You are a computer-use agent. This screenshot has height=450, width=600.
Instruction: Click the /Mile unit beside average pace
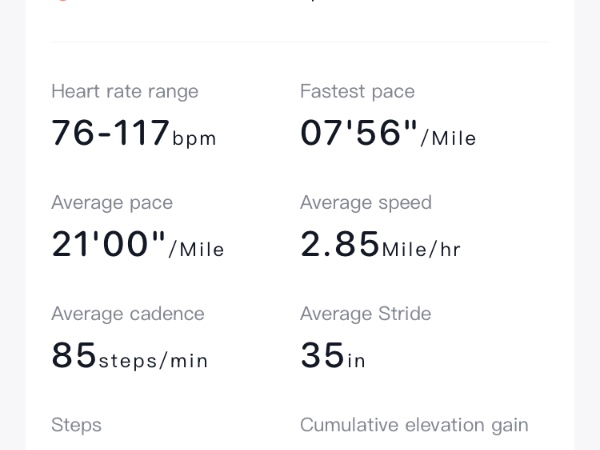point(196,250)
